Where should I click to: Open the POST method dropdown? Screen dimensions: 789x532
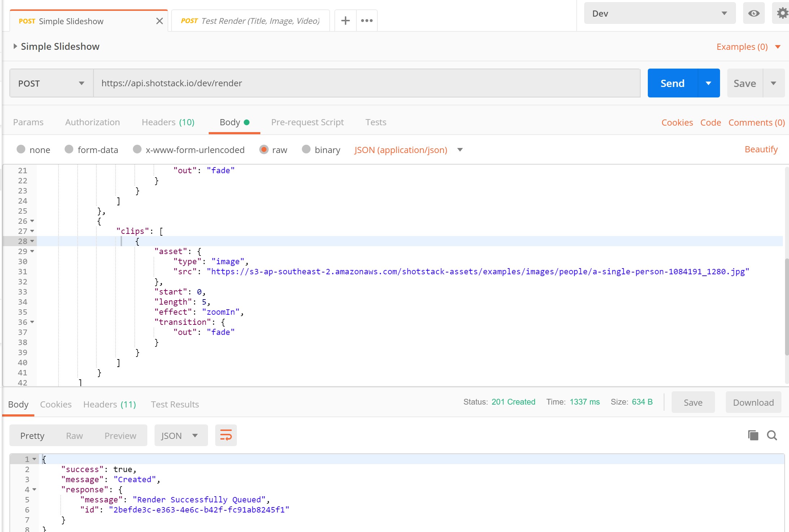click(51, 83)
